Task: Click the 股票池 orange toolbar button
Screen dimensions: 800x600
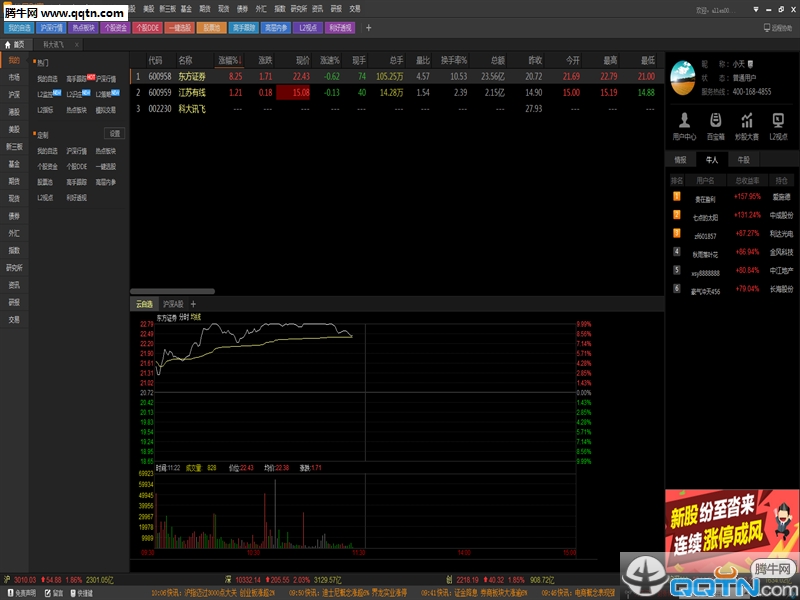Action: [x=212, y=28]
